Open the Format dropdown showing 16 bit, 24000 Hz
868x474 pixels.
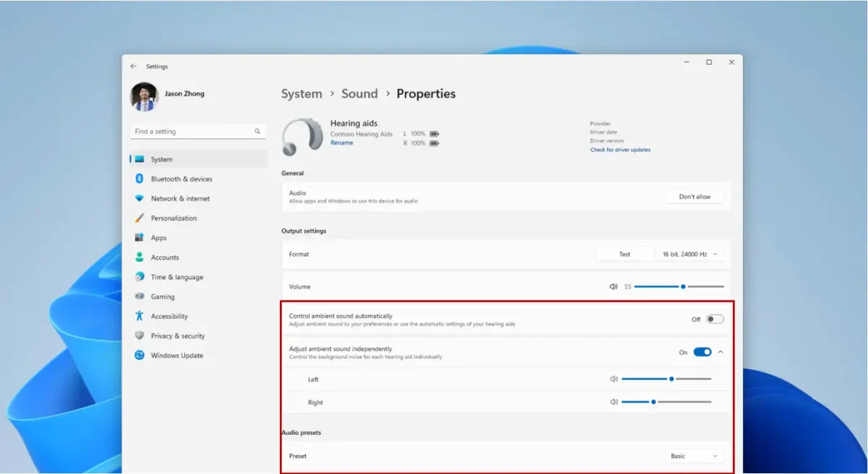tap(689, 253)
